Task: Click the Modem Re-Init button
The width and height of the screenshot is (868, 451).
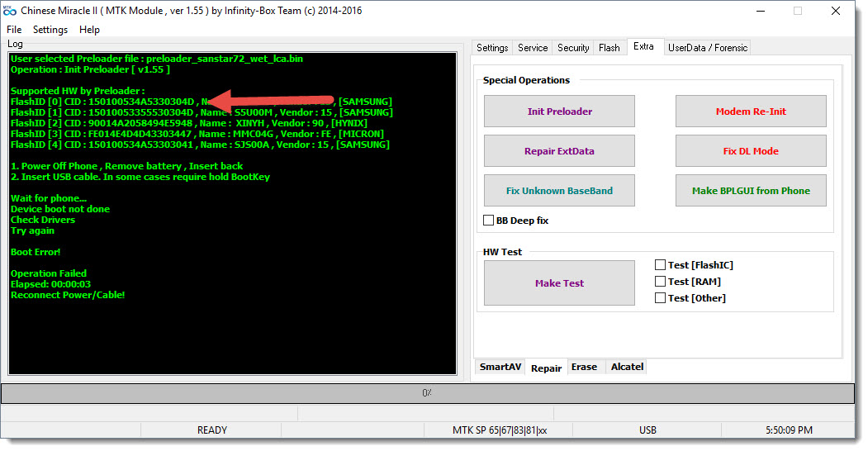Action: coord(751,112)
